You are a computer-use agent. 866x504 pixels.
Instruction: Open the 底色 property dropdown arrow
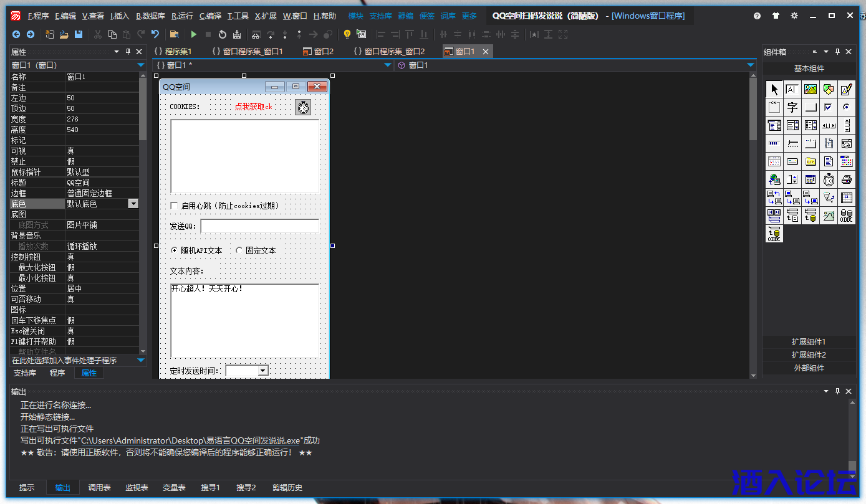pyautogui.click(x=133, y=204)
